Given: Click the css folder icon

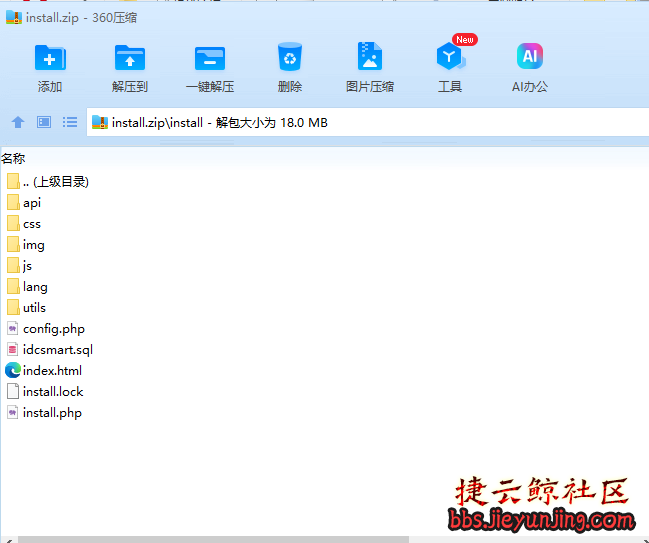Looking at the screenshot, I should click(13, 223).
